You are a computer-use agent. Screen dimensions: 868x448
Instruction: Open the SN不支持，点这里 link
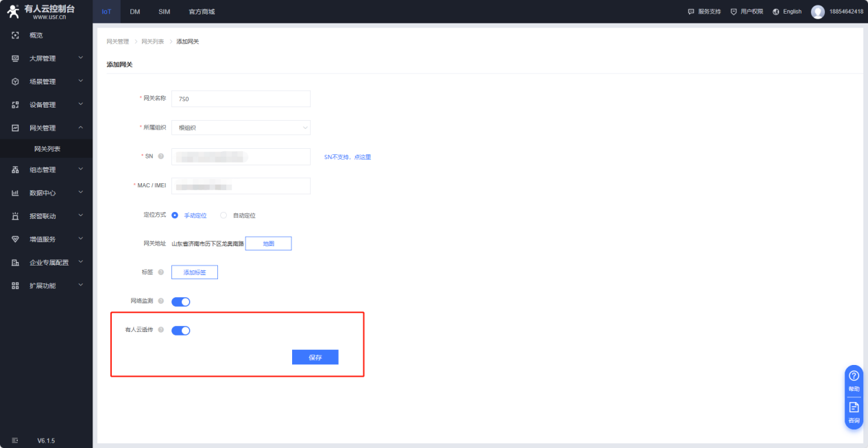tap(348, 157)
